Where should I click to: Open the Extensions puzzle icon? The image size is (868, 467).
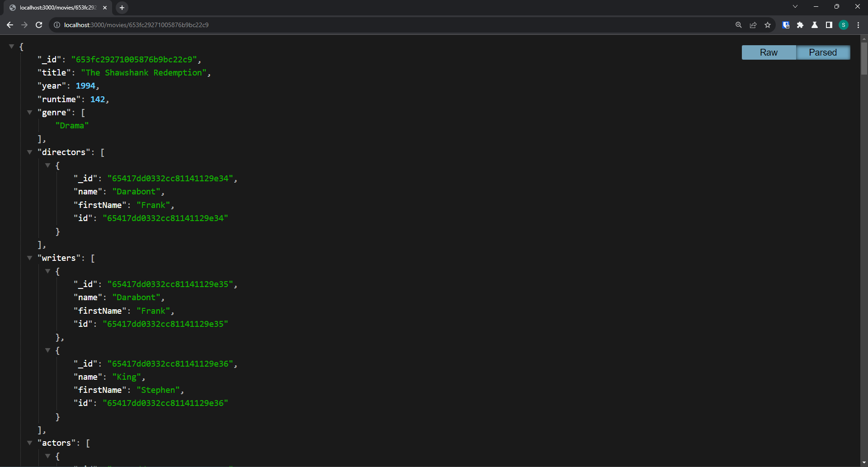tap(800, 25)
